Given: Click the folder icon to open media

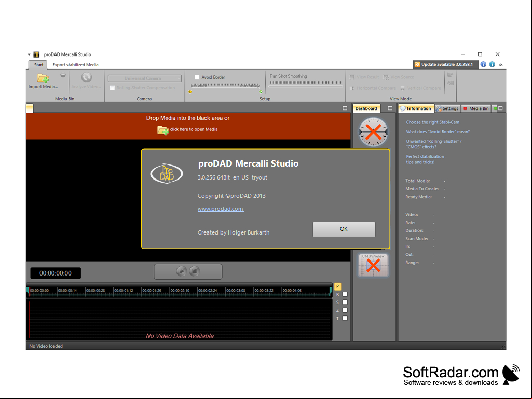Looking at the screenshot, I should (x=163, y=130).
